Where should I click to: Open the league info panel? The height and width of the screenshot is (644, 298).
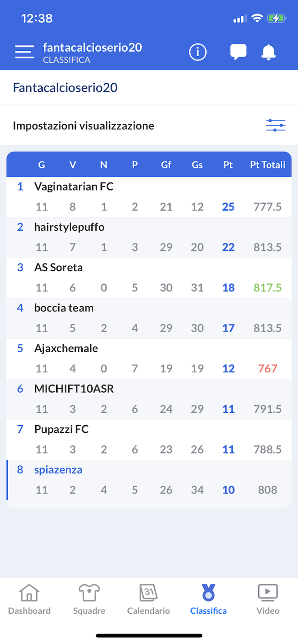[198, 52]
